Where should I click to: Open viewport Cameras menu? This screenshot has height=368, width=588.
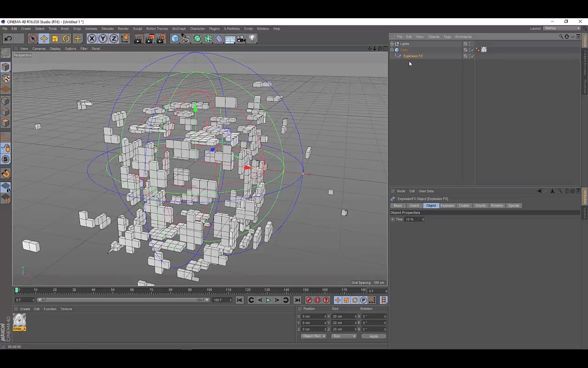(39, 49)
